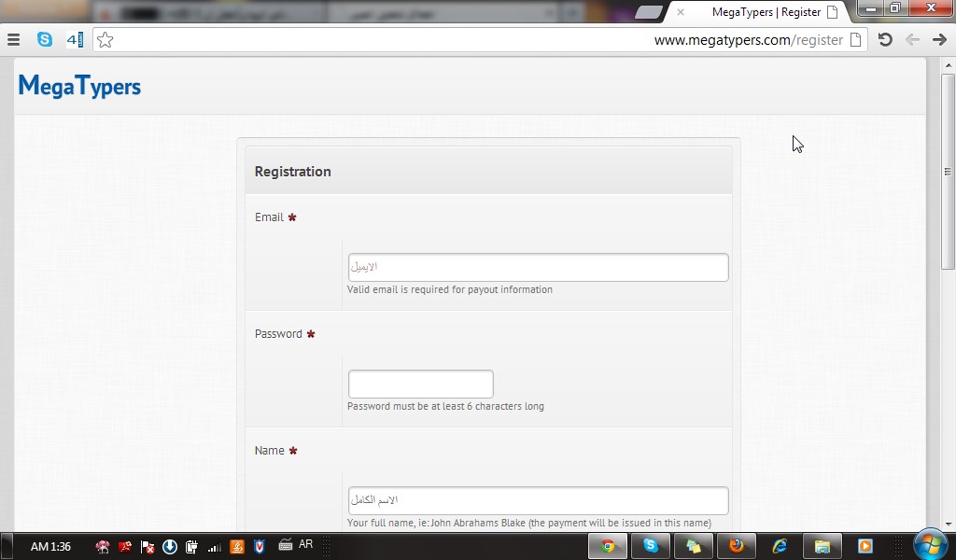Click the "Valid email is required for payout information" hint
The height and width of the screenshot is (560, 956).
pos(450,289)
